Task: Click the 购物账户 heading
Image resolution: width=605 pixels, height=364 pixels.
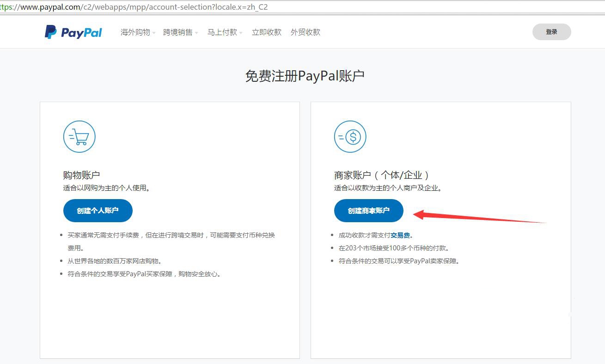Action: pyautogui.click(x=81, y=175)
